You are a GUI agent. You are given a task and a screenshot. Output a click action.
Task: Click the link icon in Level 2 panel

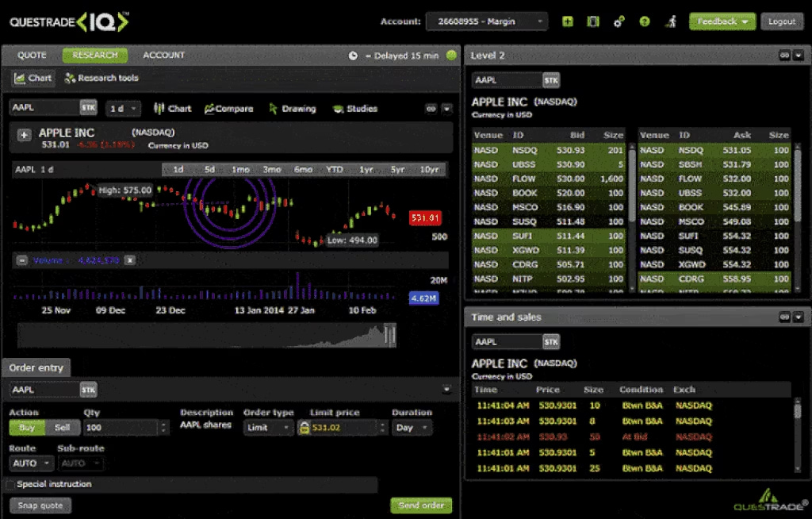point(784,56)
